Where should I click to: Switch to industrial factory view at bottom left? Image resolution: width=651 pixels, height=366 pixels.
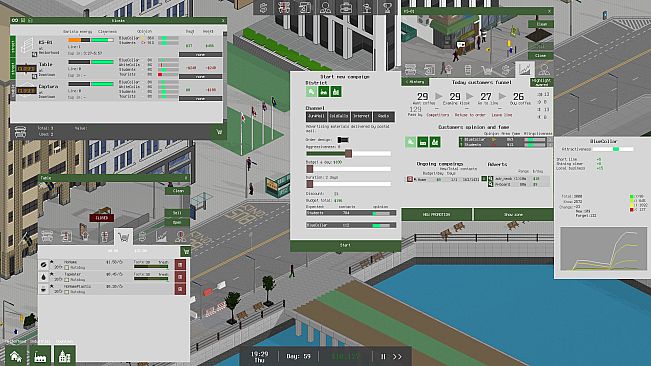[x=40, y=356]
